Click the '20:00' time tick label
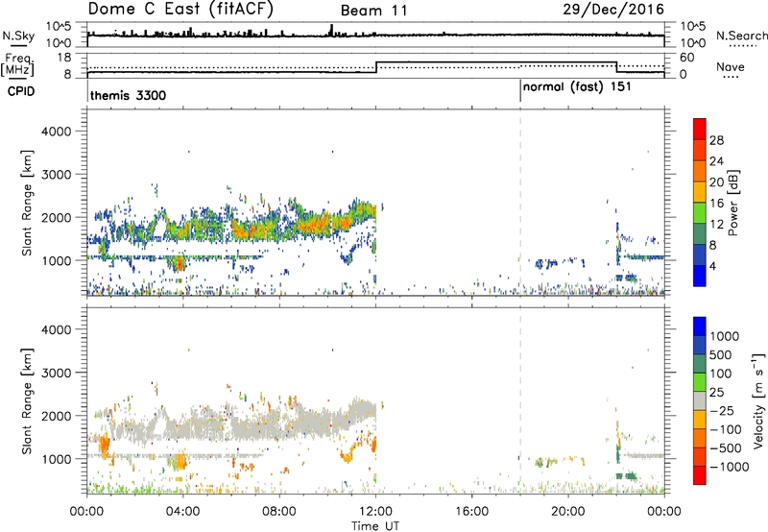Viewport: 768px width, 532px height. (x=567, y=512)
